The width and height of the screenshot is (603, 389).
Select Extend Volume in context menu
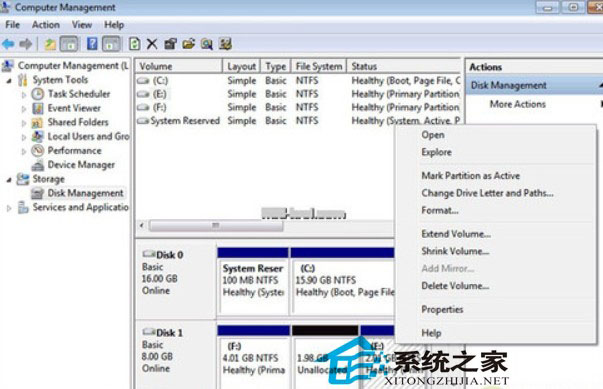coord(456,234)
